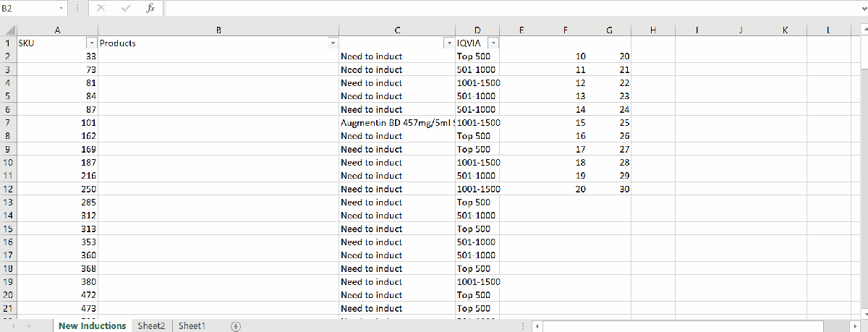Select column B header
Image resolution: width=868 pixels, height=332 pixels.
click(218, 30)
